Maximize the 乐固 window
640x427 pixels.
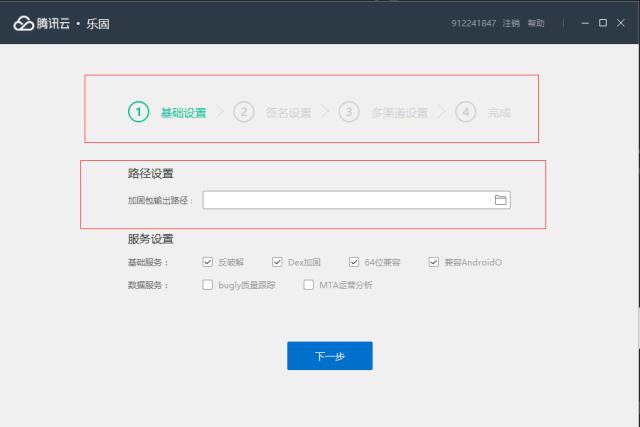603,23
